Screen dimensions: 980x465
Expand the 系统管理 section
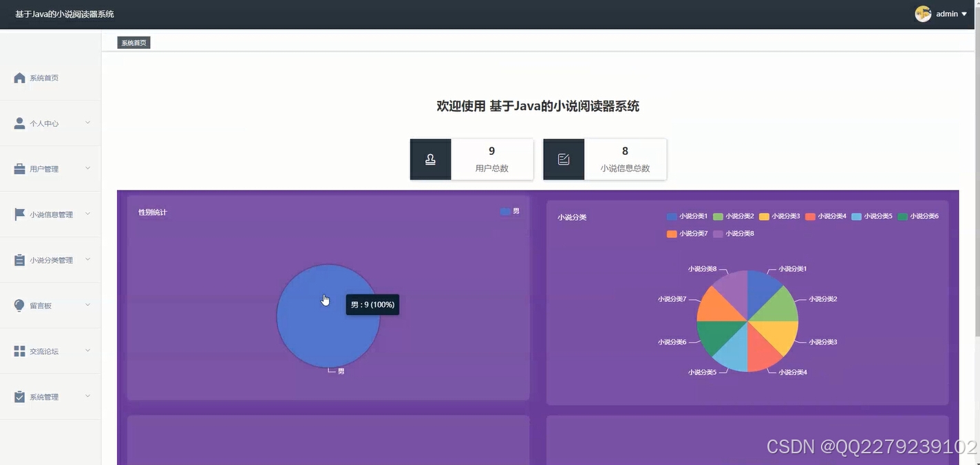[87, 396]
